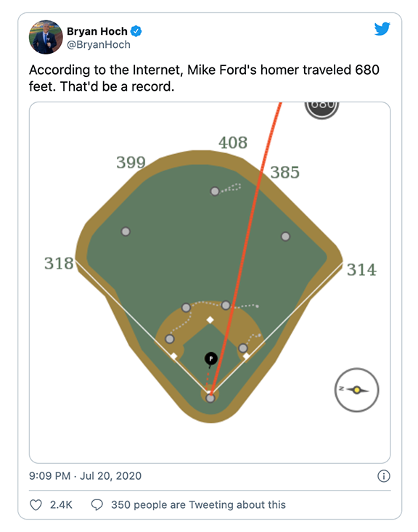The width and height of the screenshot is (418, 532).
Task: Click the black pitcher P marker
Action: point(210,359)
